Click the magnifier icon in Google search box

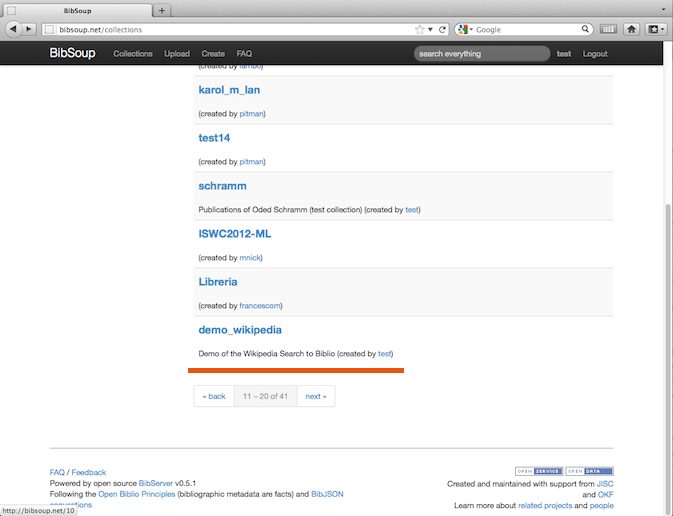[585, 29]
